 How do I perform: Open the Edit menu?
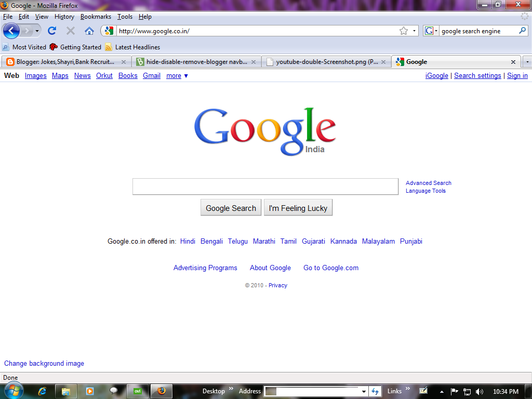click(x=23, y=17)
